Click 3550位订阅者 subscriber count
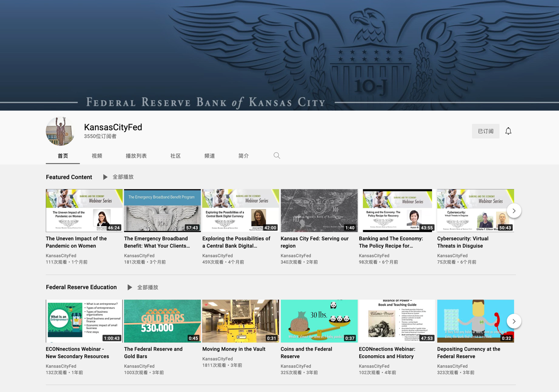Screen dimensions: 559x392 [100, 137]
